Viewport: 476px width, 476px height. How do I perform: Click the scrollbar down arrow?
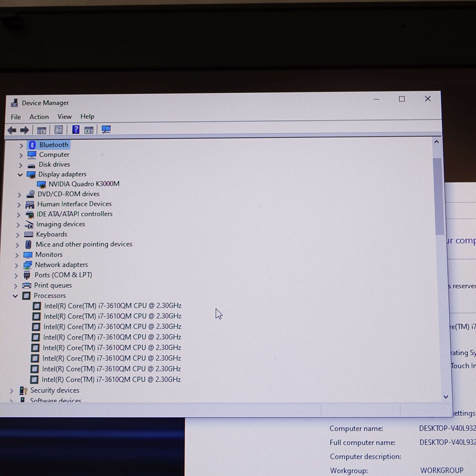446,397
